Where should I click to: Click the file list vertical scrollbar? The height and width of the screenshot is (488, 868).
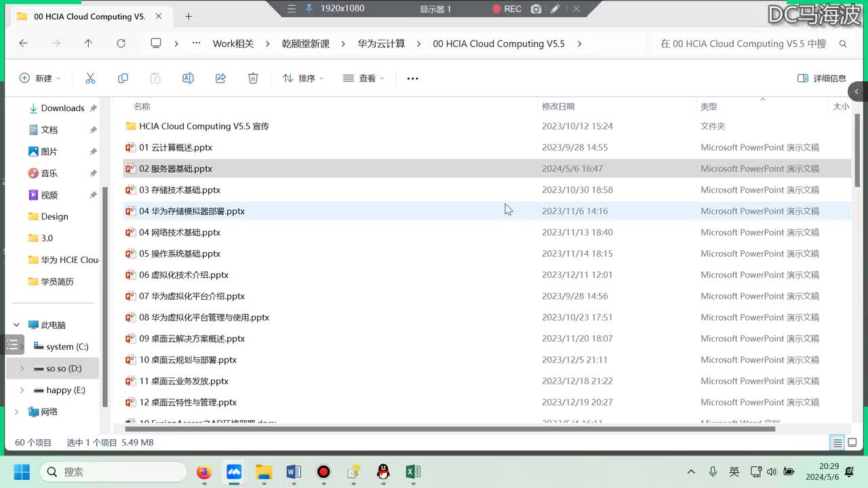[859, 149]
